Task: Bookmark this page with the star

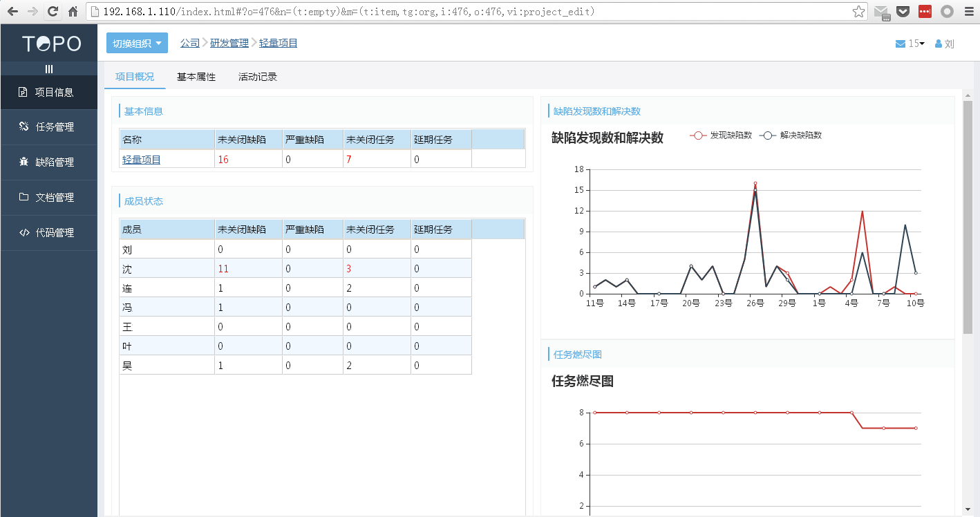Action: coord(858,11)
